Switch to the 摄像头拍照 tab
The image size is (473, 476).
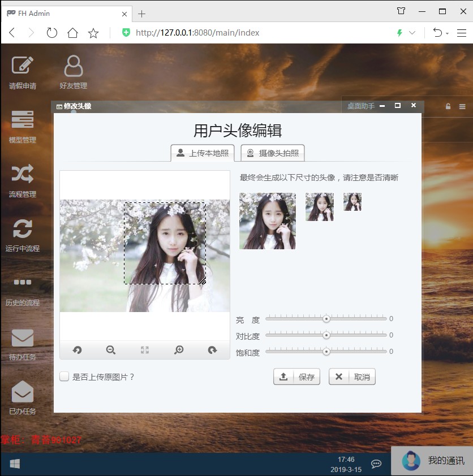click(273, 153)
